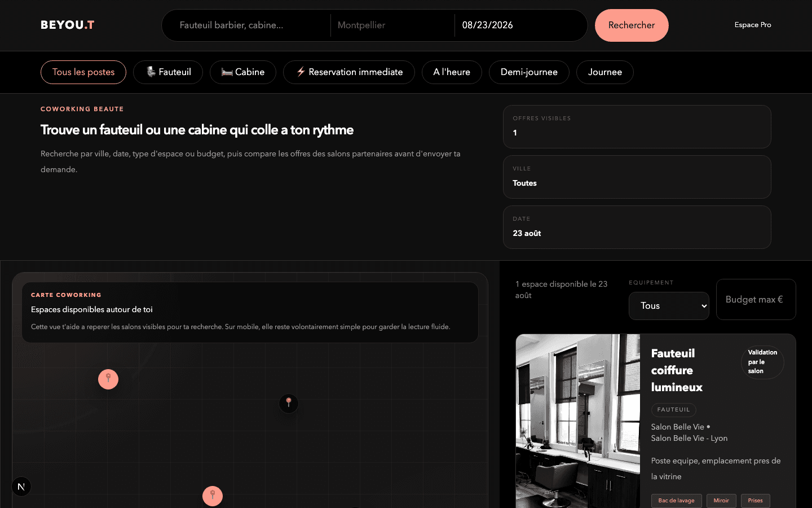Click the FAUTEUIL tag on listing
The width and height of the screenshot is (812, 508).
pyautogui.click(x=674, y=410)
